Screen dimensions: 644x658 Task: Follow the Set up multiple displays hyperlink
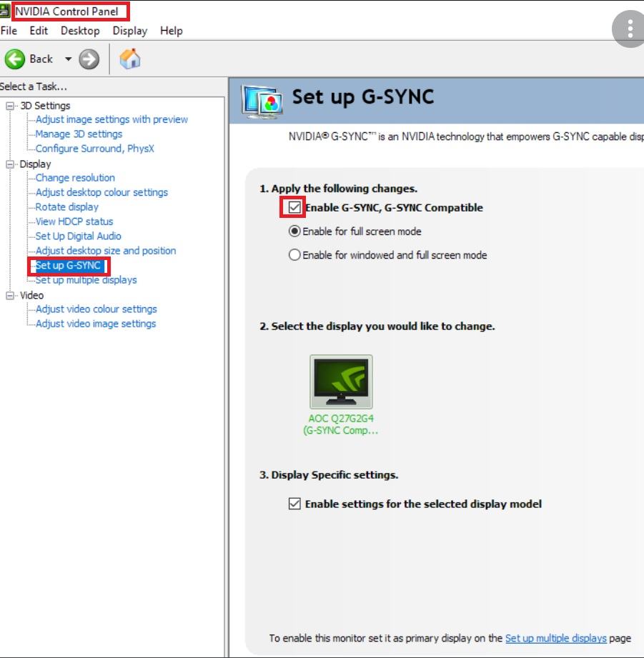coord(556,638)
